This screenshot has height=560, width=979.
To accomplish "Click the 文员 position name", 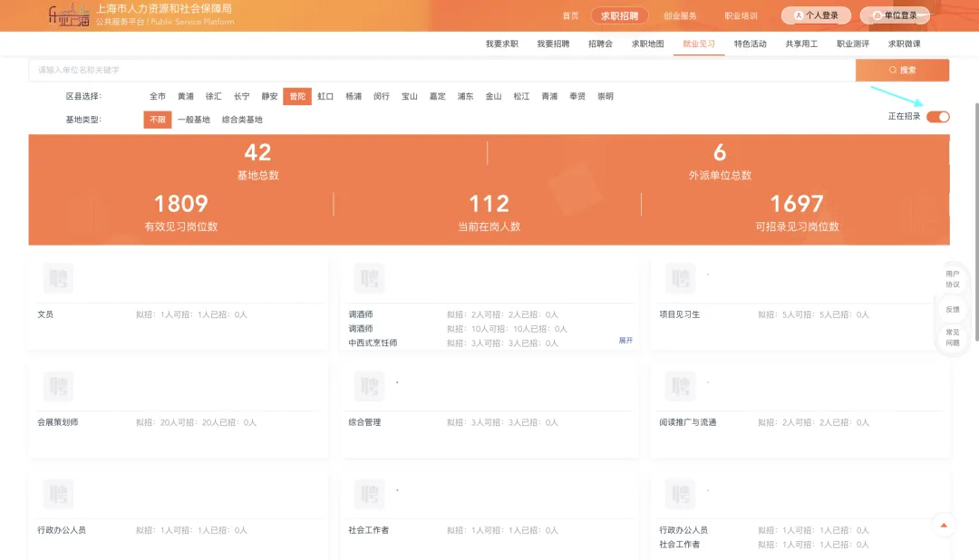I will (45, 314).
